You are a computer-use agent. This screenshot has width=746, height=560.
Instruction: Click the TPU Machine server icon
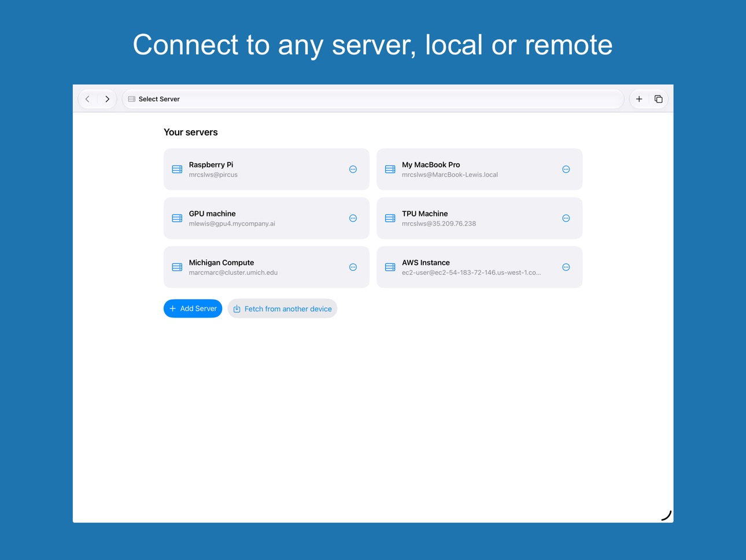click(x=390, y=218)
